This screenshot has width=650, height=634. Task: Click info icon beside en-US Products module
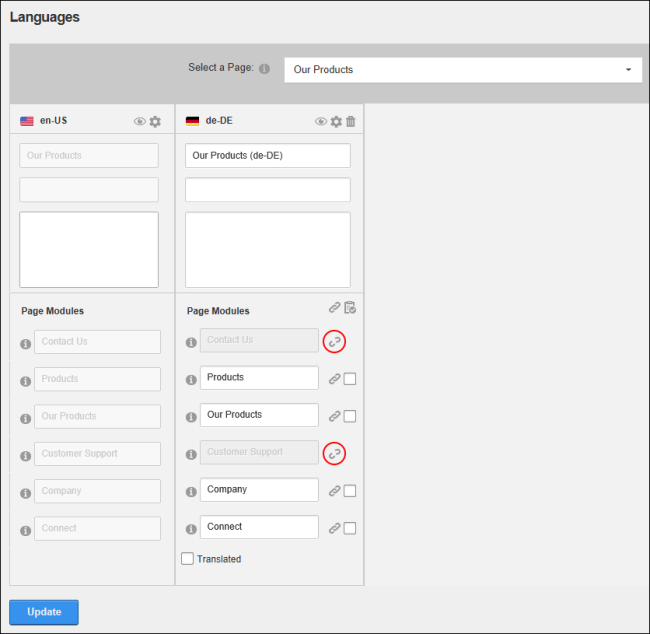tap(26, 381)
